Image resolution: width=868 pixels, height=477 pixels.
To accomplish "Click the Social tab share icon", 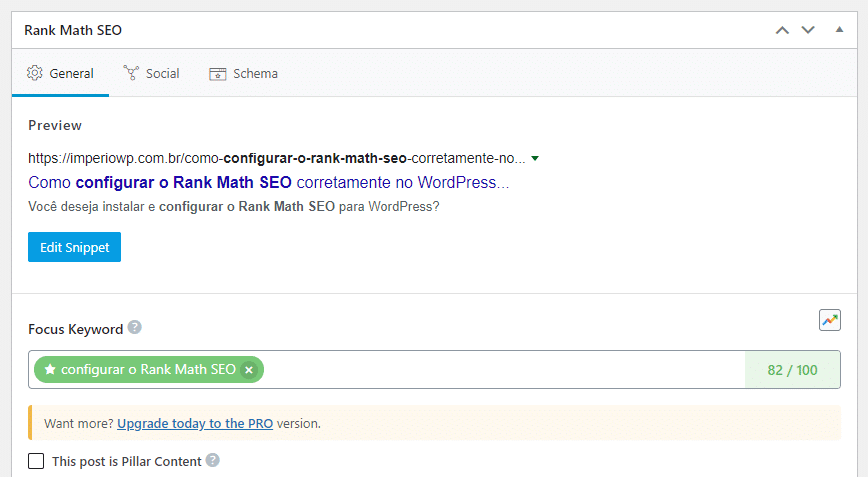I will [x=131, y=73].
